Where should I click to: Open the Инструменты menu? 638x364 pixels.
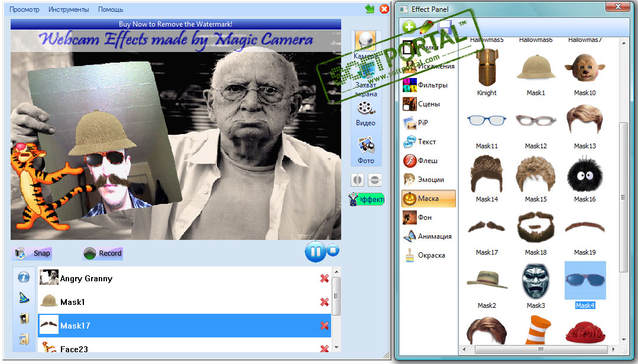point(69,9)
